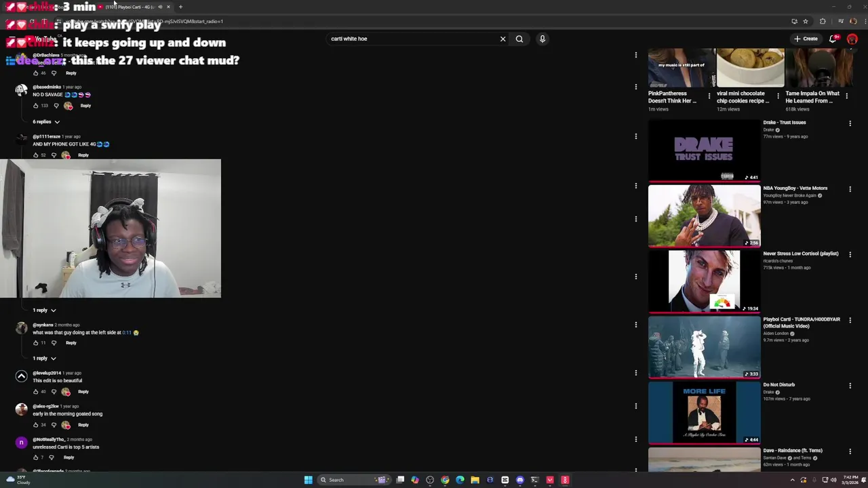868x488 pixels.
Task: Open the @basedminko username link
Action: pos(47,87)
